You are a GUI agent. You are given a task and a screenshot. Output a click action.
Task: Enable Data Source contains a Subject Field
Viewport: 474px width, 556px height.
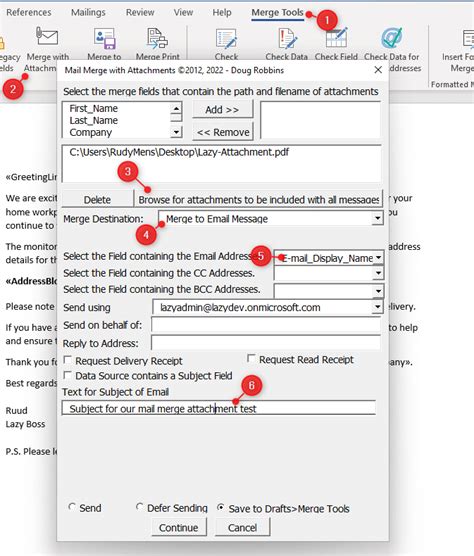[x=67, y=375]
